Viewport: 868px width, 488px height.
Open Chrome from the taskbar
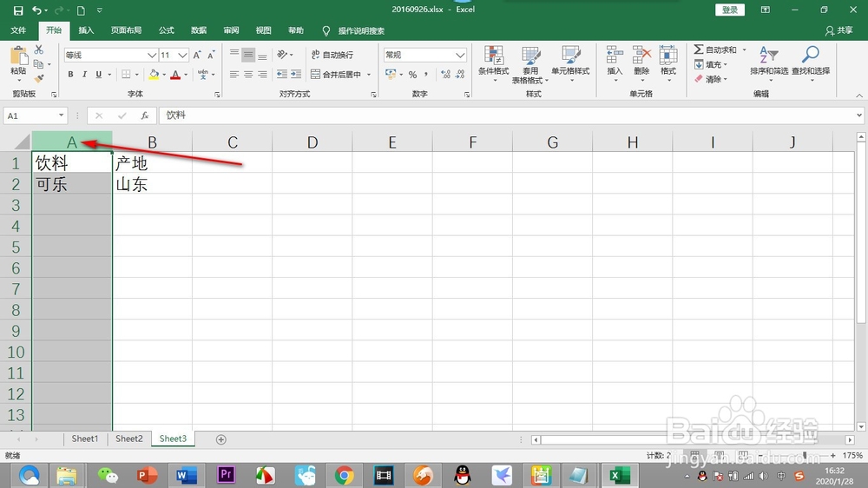(x=344, y=476)
